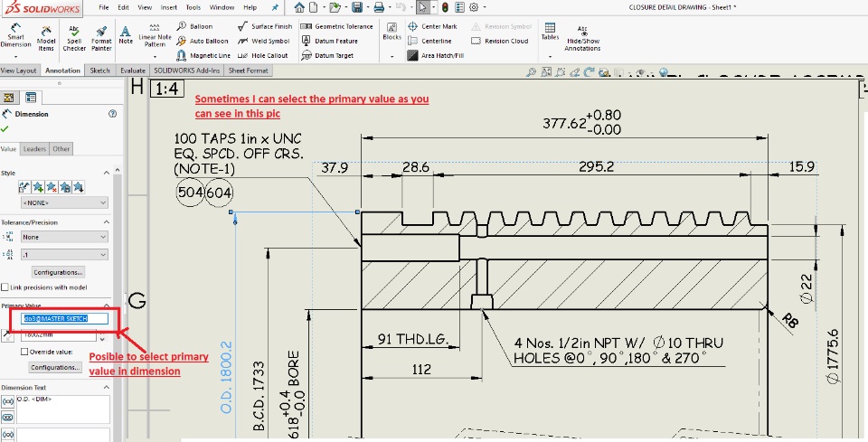Screen dimensions: 868x442
Task: Insert a Magnetic Line
Action: [x=203, y=55]
